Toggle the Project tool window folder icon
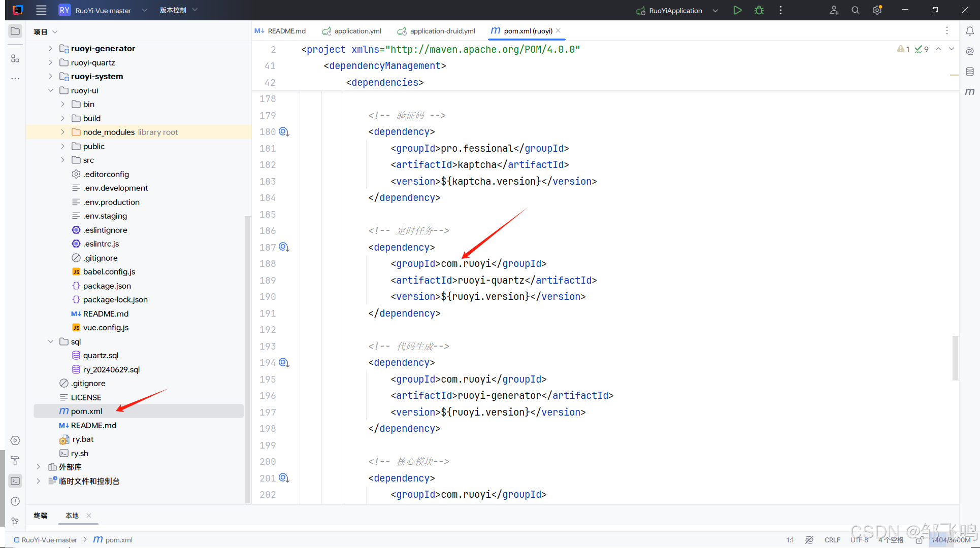The height and width of the screenshot is (548, 980). 15,31
